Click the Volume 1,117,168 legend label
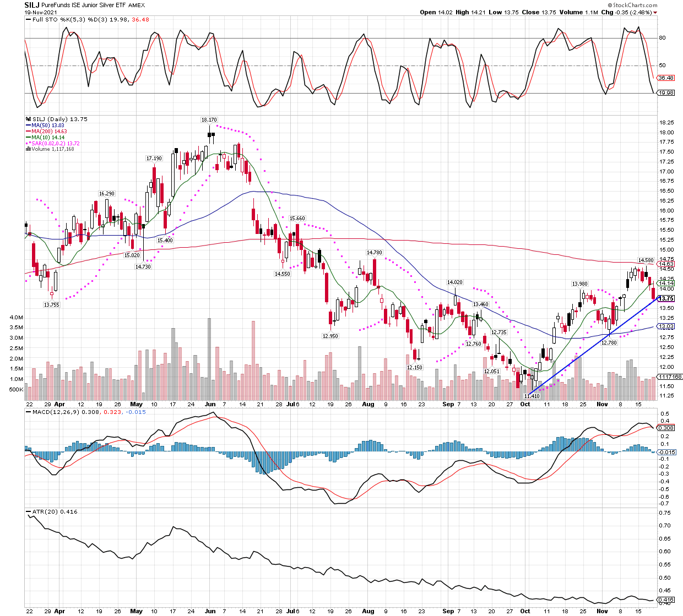 53,149
